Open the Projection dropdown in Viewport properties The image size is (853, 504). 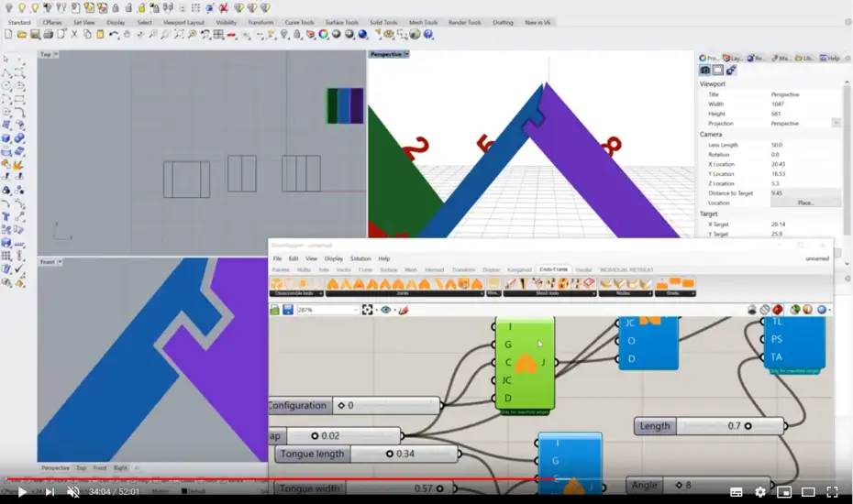836,124
